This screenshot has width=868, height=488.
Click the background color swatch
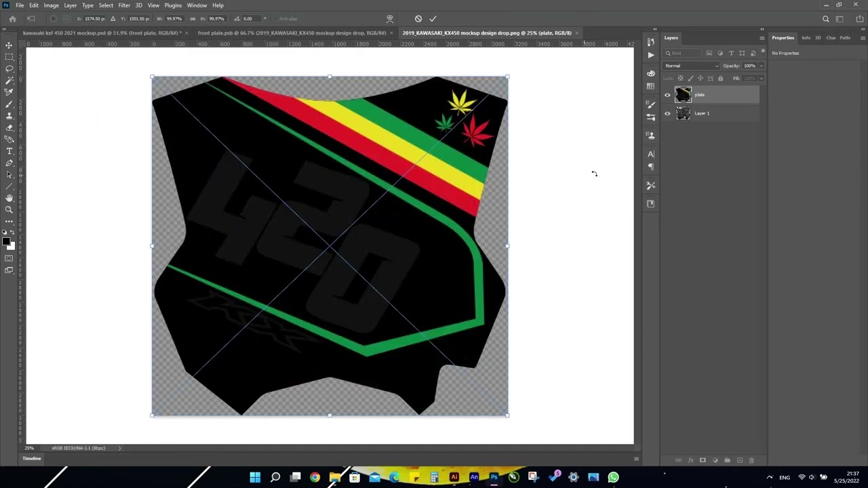click(x=12, y=246)
